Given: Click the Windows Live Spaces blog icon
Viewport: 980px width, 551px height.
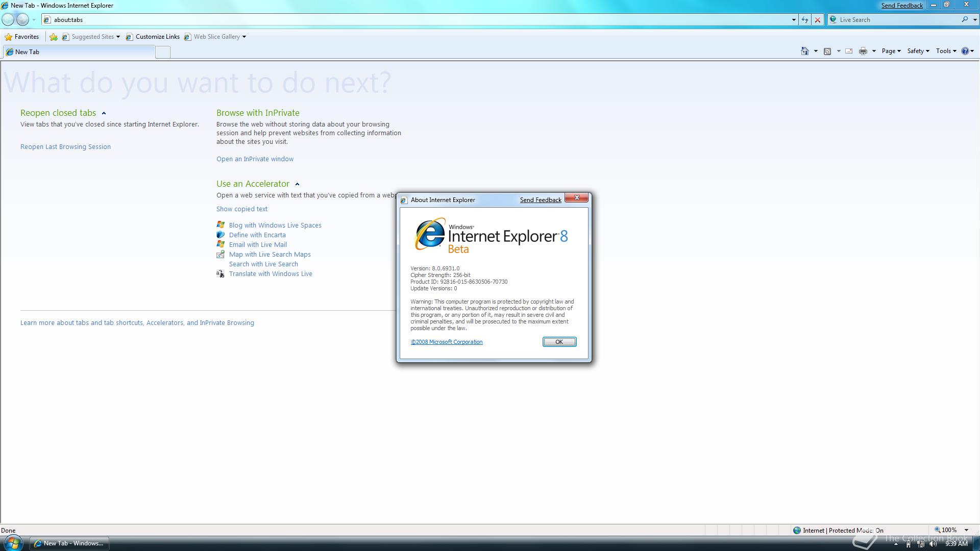Looking at the screenshot, I should (x=220, y=225).
